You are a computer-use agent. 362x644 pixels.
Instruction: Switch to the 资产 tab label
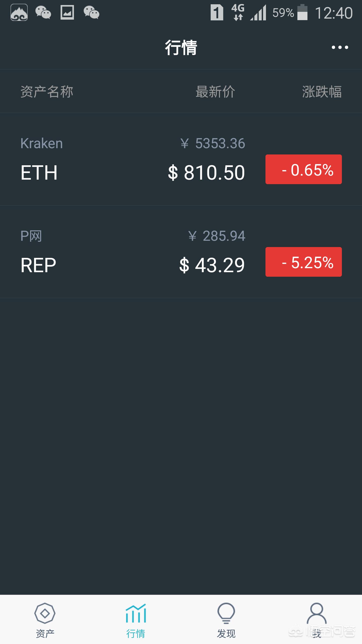(x=45, y=634)
